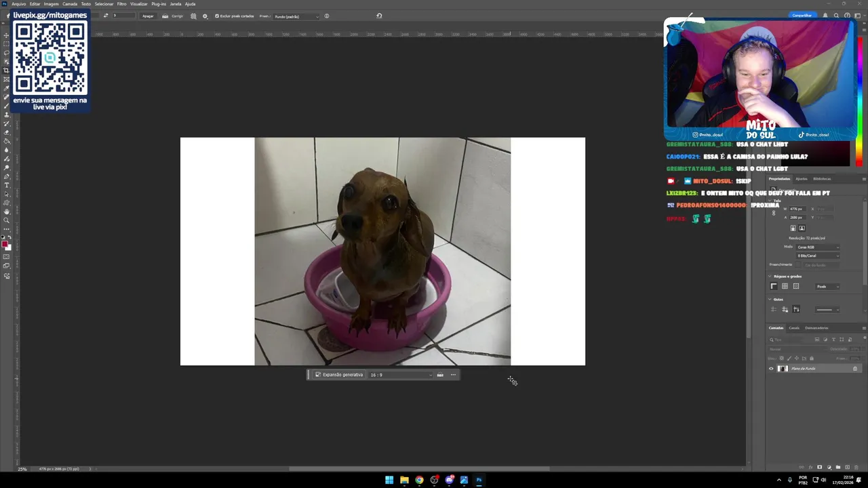
Task: Select the Rectangular Marquee tool
Action: coord(7,44)
